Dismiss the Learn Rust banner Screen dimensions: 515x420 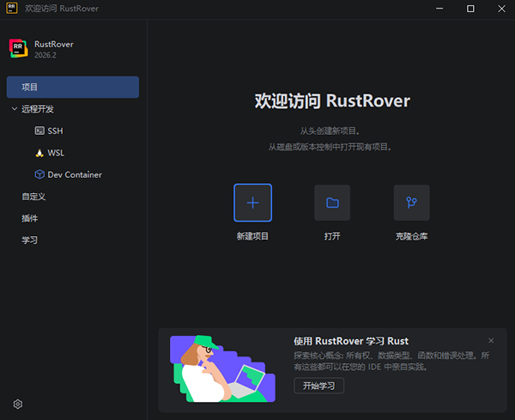(491, 340)
